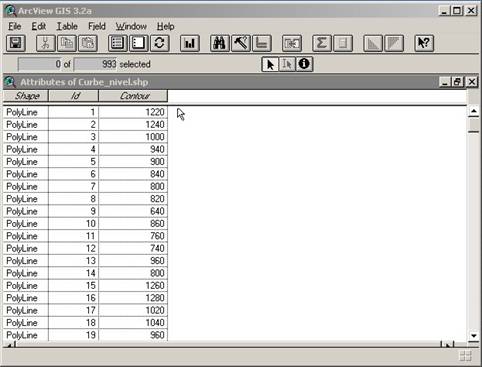Open the Table menu
This screenshot has width=482, height=367.
[x=67, y=26]
